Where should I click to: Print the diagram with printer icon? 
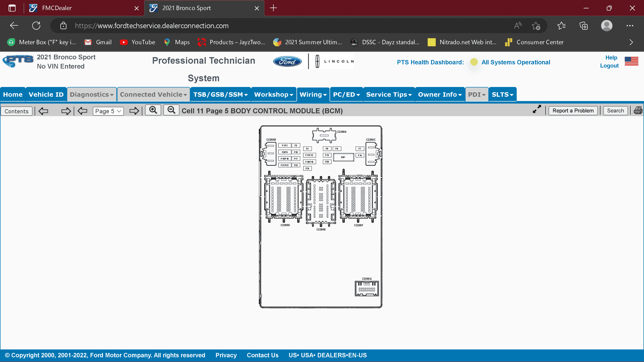pyautogui.click(x=638, y=110)
